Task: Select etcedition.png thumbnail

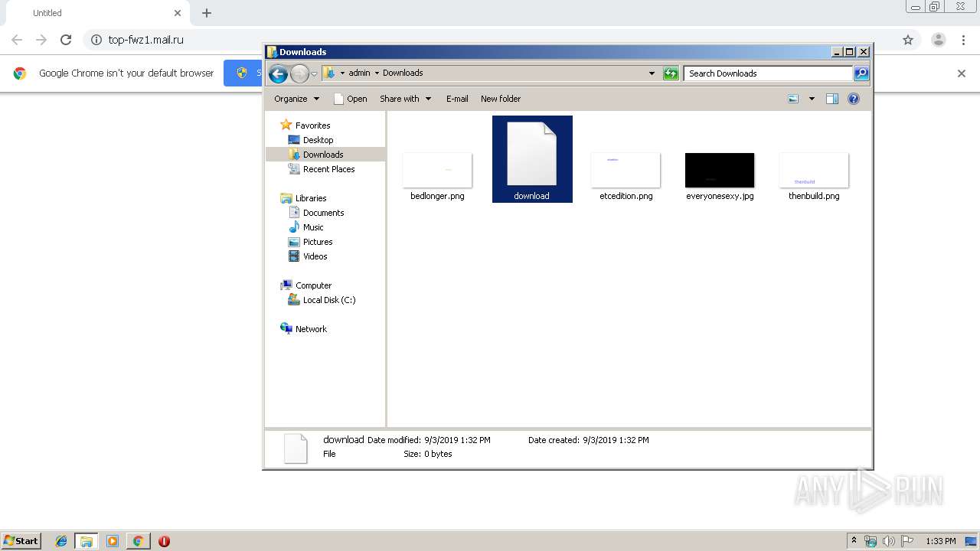Action: [x=626, y=170]
